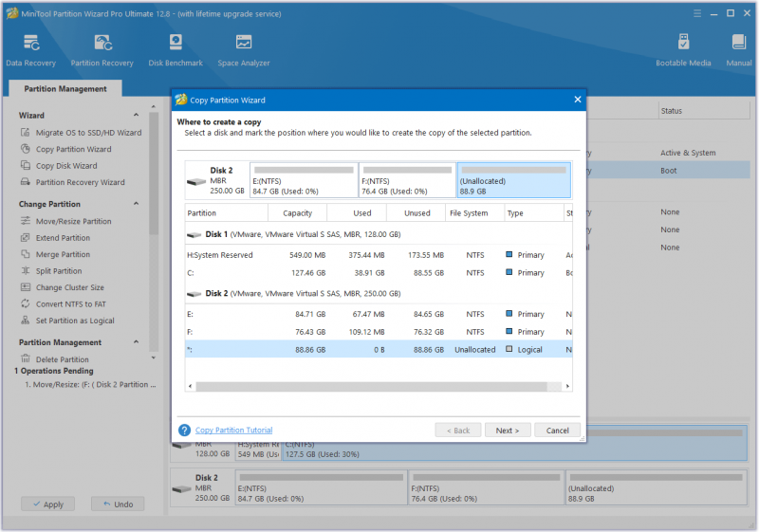Click the horizontal scrollbar in partition list
The height and width of the screenshot is (532, 759).
(x=371, y=386)
